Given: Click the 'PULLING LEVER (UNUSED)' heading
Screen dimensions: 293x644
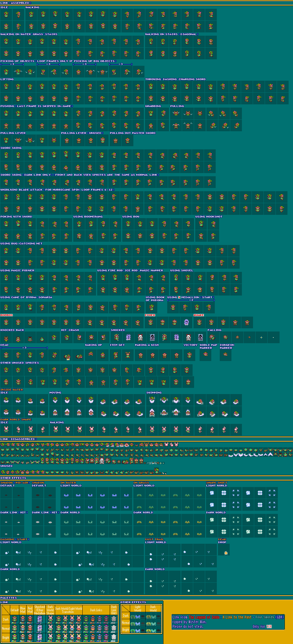Looking at the screenshot, I should tap(82, 133).
